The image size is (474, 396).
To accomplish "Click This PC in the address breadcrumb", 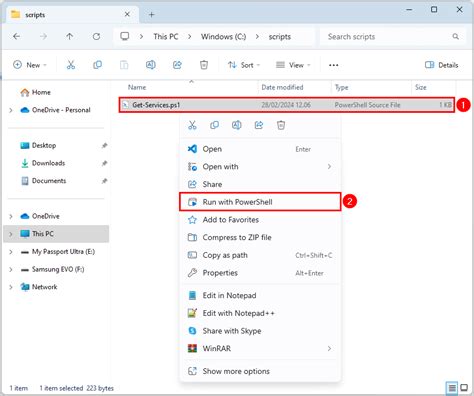I will point(166,36).
